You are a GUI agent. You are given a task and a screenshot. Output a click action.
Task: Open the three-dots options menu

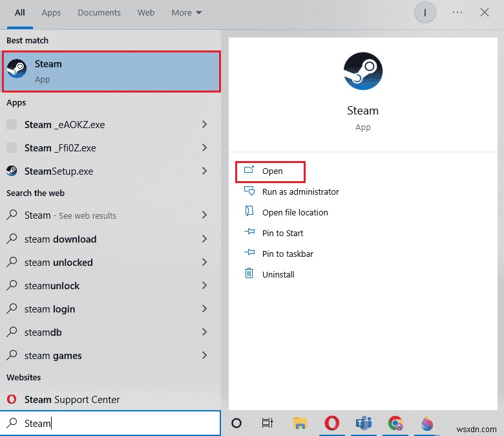[457, 12]
